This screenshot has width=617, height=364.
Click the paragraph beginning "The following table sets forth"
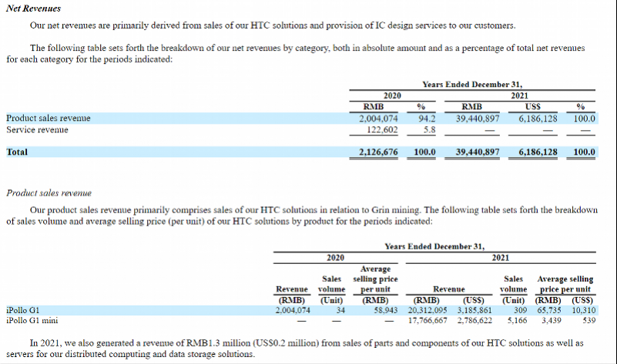click(x=296, y=53)
